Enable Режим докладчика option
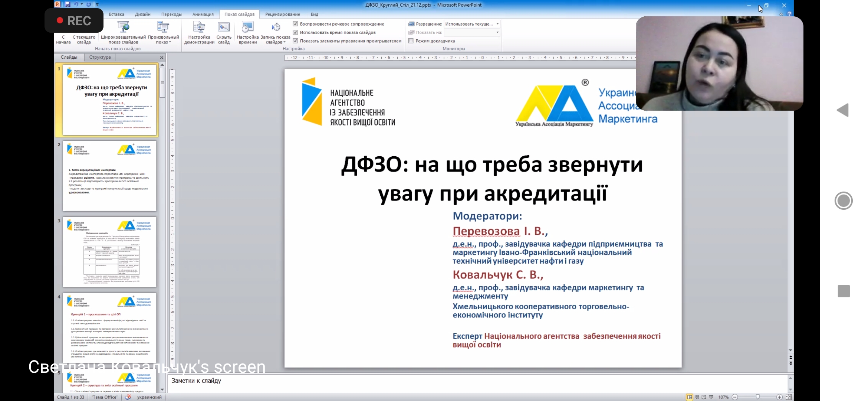The height and width of the screenshot is (401, 868). 411,41
